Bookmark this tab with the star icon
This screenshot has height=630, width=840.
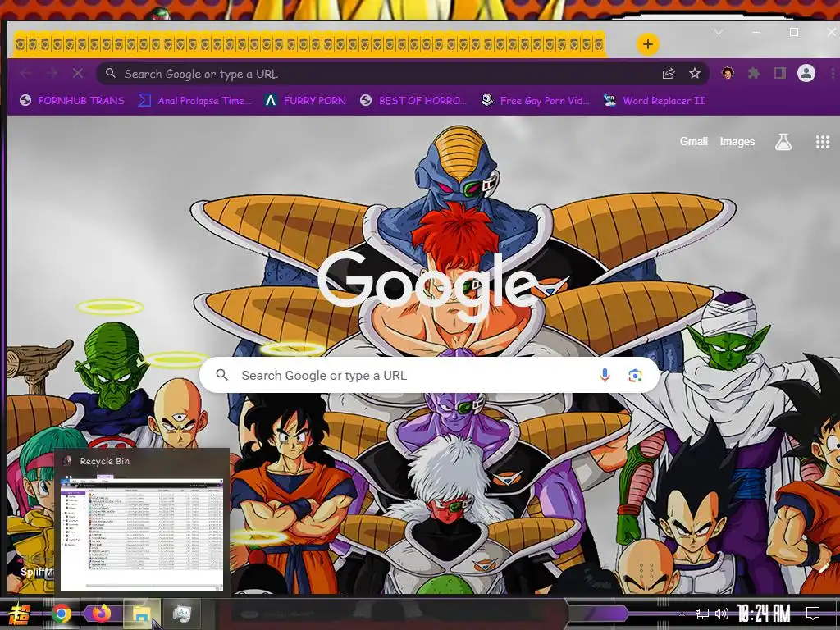(694, 73)
